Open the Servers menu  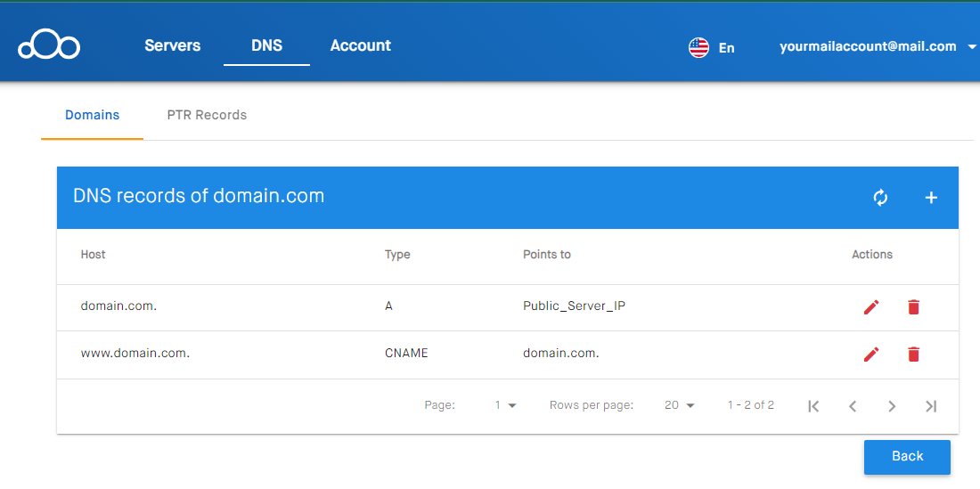173,45
